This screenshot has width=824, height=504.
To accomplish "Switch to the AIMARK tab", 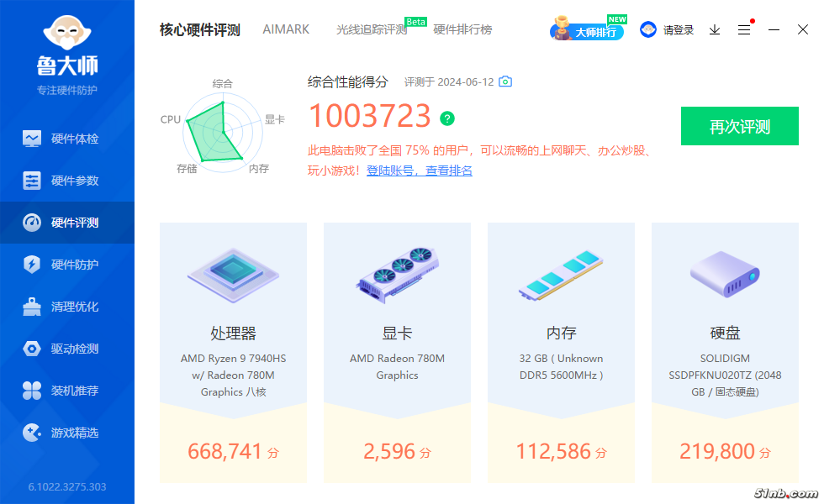I will coord(286,29).
